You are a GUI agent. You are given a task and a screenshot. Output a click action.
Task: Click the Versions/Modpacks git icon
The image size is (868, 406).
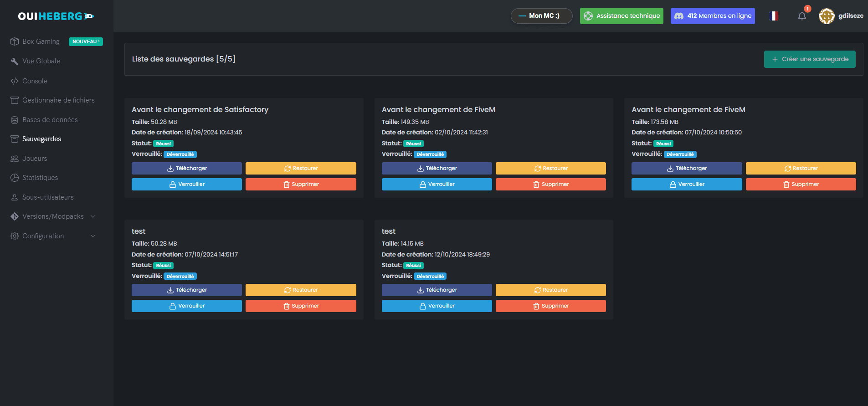tap(15, 216)
